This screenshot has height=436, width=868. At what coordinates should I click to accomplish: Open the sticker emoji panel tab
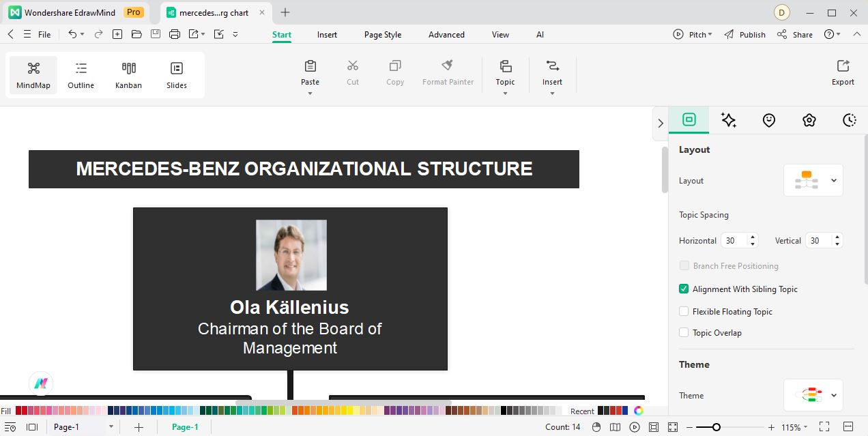click(769, 120)
